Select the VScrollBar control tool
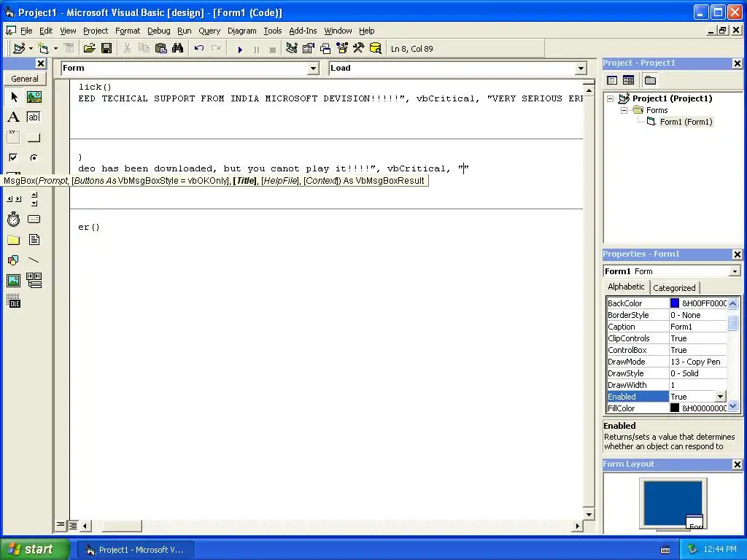 tap(34, 199)
